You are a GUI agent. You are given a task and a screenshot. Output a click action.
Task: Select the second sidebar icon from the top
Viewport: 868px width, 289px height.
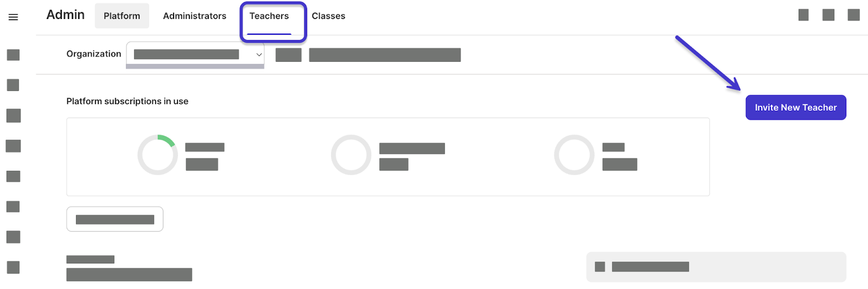[x=13, y=85]
